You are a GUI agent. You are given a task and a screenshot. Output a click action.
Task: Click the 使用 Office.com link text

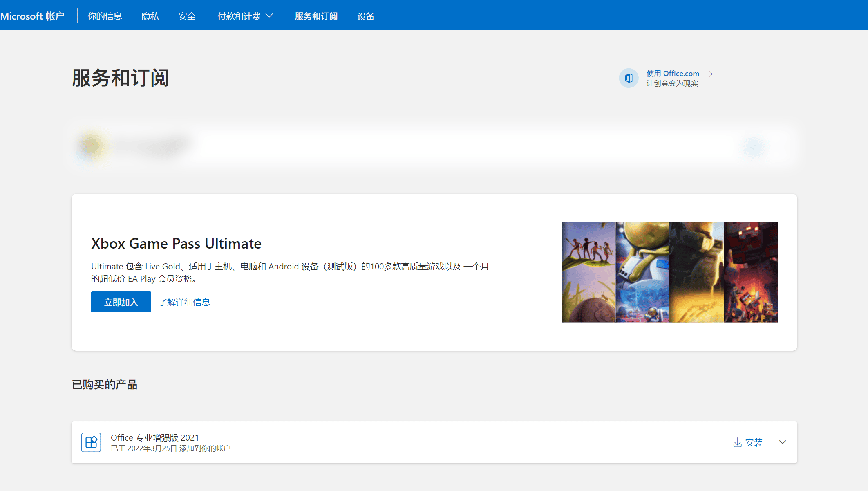[x=673, y=74]
